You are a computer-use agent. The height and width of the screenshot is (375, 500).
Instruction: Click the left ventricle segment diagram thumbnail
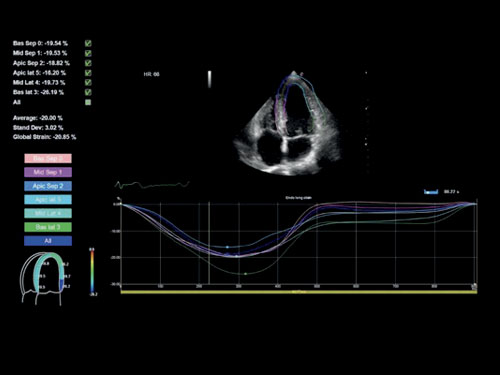pos(45,278)
